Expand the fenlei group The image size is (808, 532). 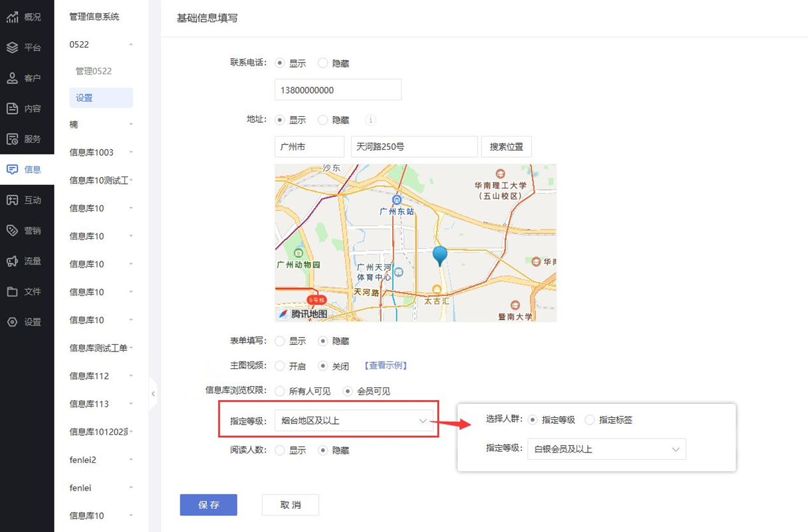131,488
